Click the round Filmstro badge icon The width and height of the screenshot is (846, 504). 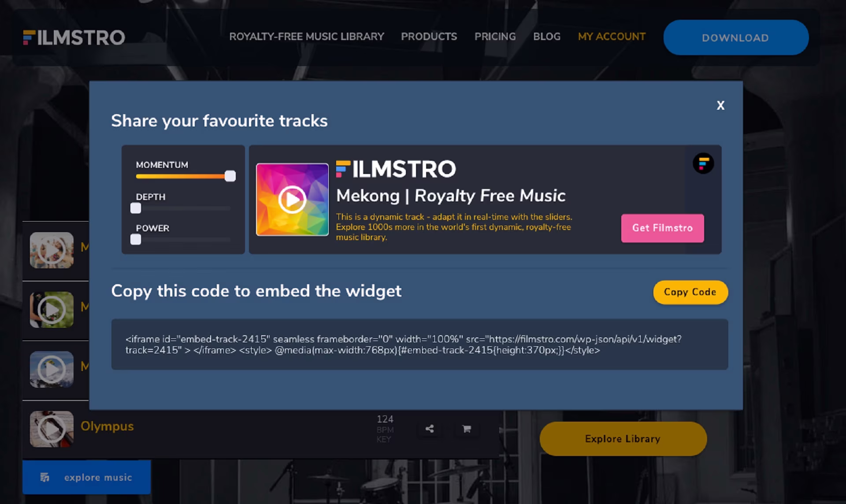point(703,163)
